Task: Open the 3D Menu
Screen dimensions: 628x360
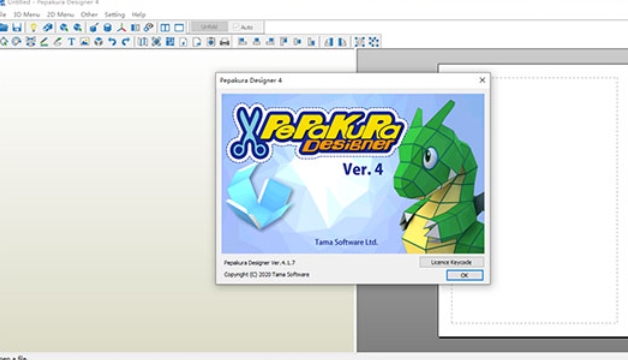Action: coord(27,14)
